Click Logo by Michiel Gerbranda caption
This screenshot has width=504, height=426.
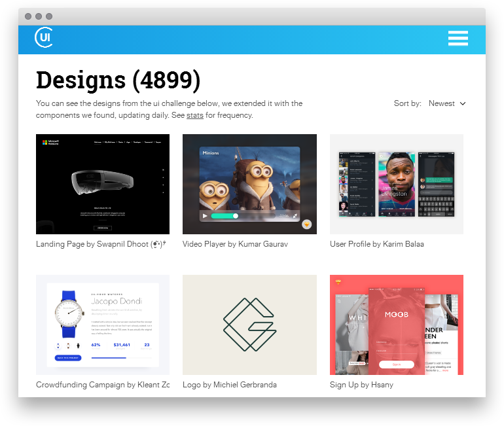(230, 385)
